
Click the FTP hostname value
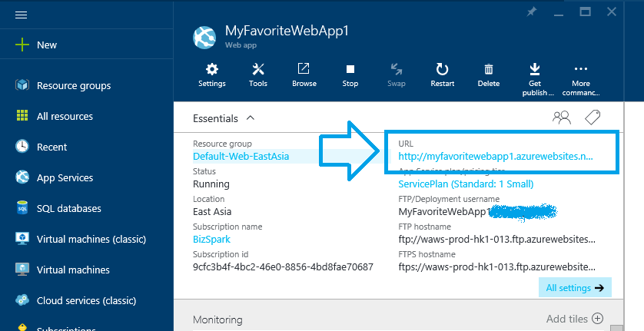coord(496,239)
